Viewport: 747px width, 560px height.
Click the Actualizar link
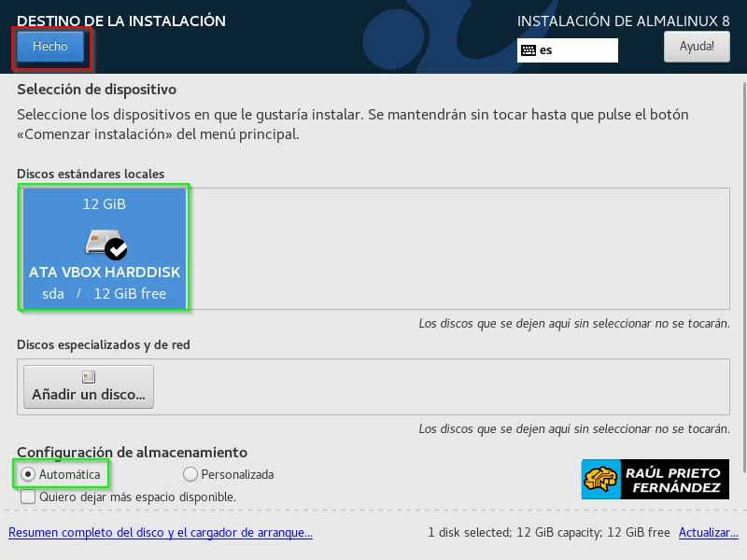tap(708, 532)
